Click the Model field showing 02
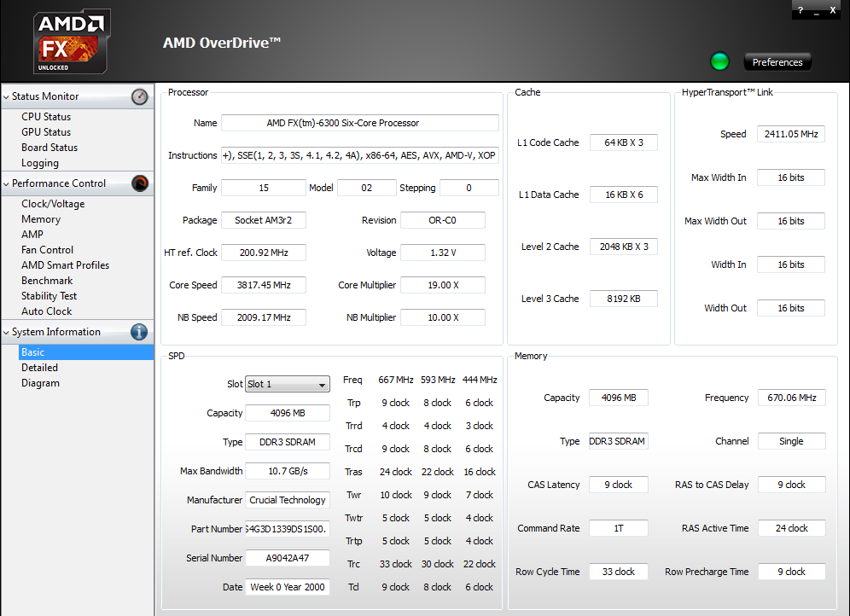850x616 pixels. pos(367,188)
